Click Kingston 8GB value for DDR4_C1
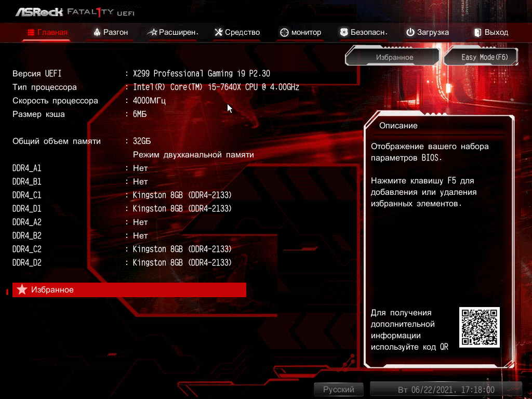 (182, 195)
